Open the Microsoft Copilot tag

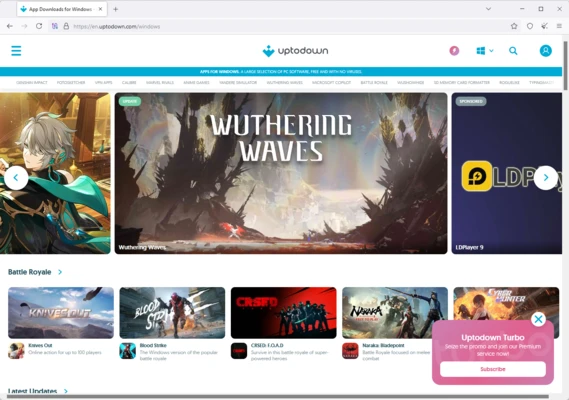click(331, 82)
